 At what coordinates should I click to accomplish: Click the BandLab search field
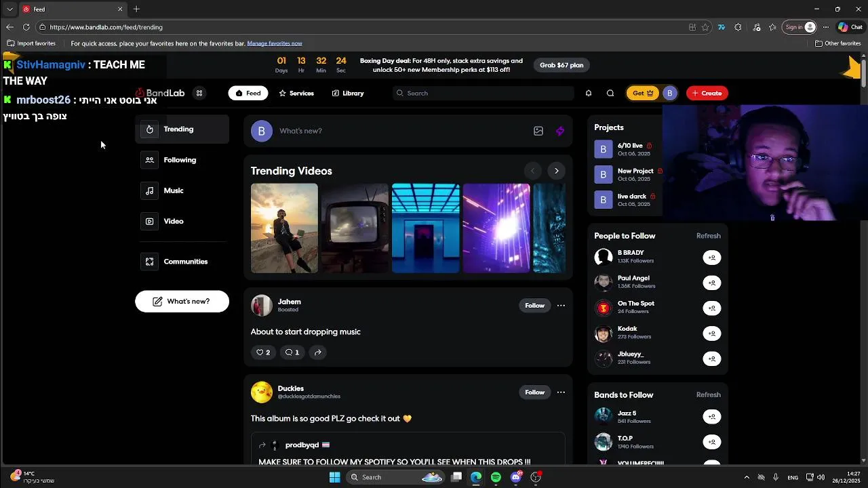483,93
